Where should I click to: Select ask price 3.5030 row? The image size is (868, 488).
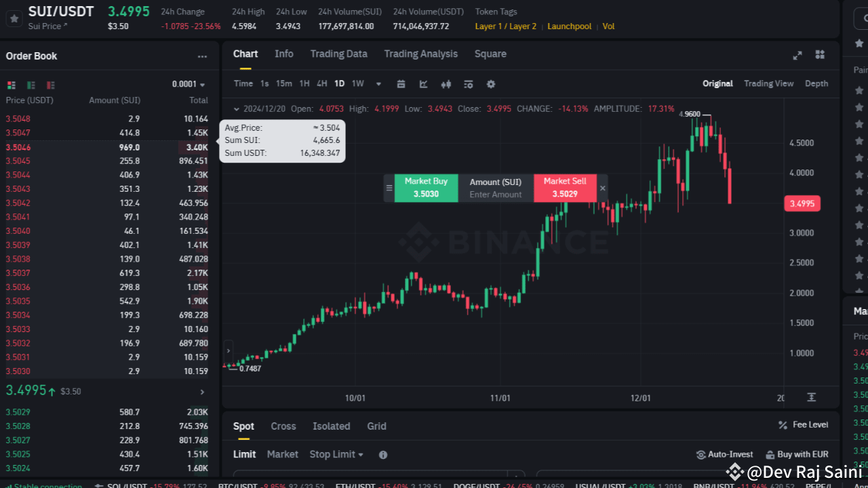tap(107, 371)
